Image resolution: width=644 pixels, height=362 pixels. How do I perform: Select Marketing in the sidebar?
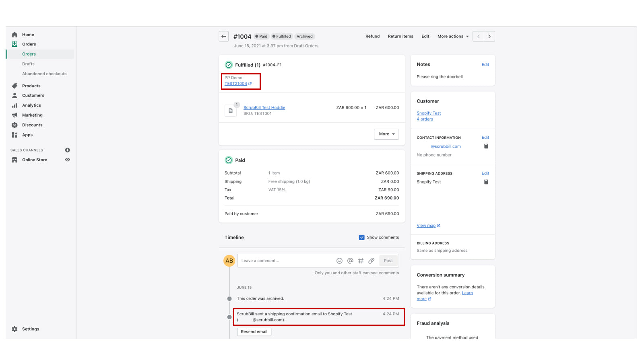32,115
